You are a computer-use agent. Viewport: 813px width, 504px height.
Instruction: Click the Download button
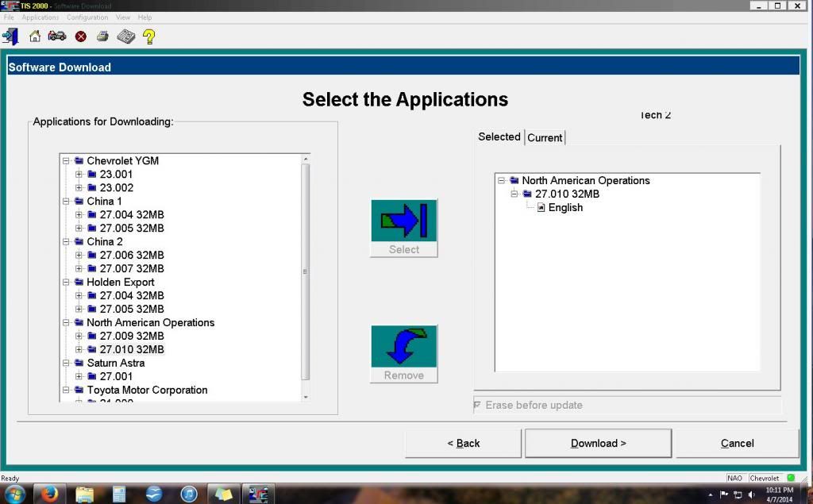(598, 443)
